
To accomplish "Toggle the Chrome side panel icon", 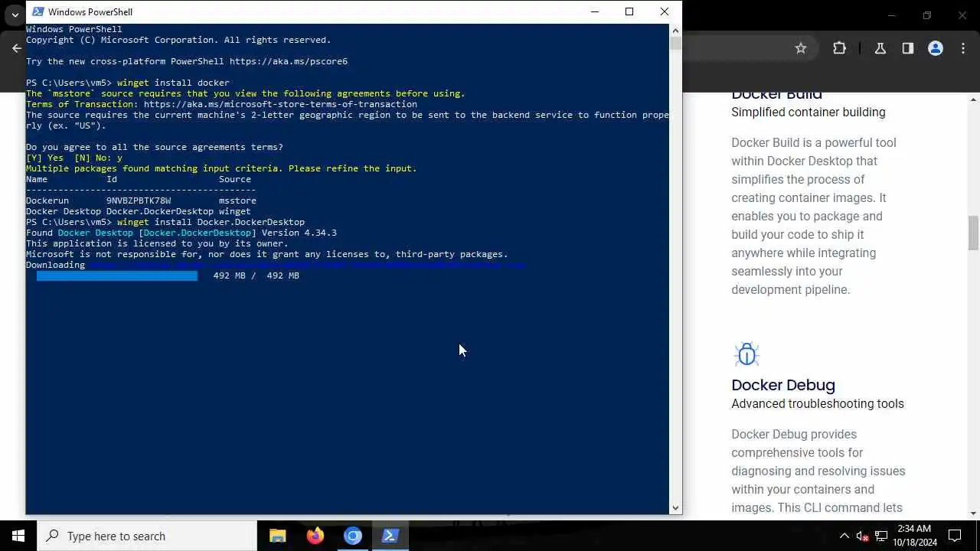I will [x=908, y=48].
